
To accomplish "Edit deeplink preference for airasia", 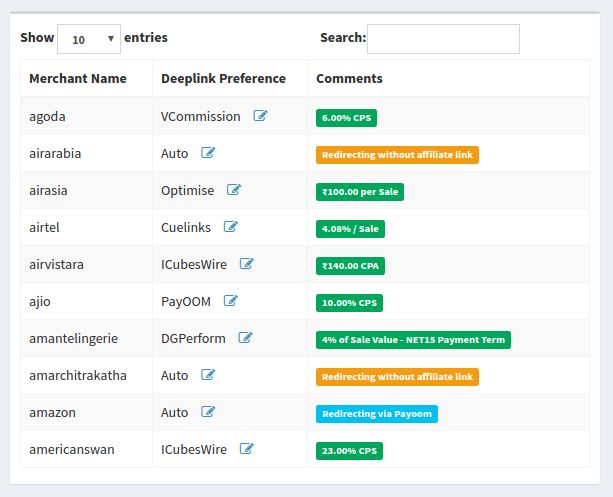I will click(x=234, y=190).
